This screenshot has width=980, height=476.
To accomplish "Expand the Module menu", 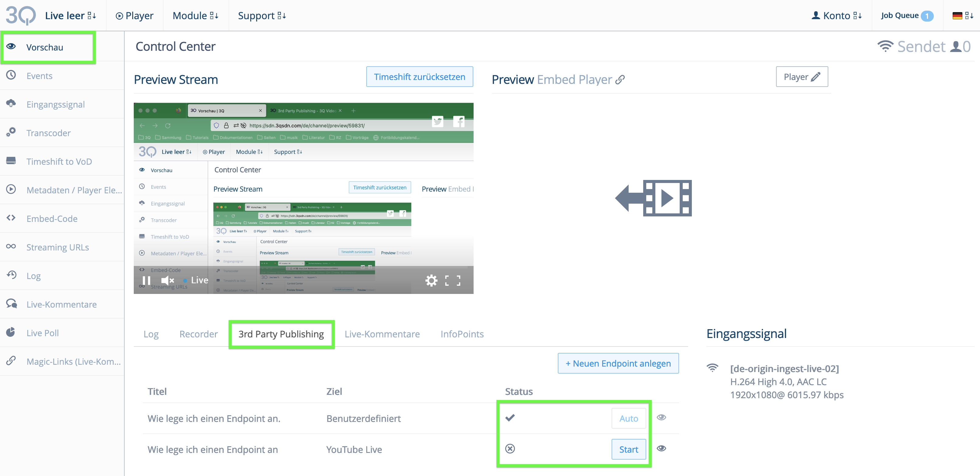I will [x=195, y=16].
